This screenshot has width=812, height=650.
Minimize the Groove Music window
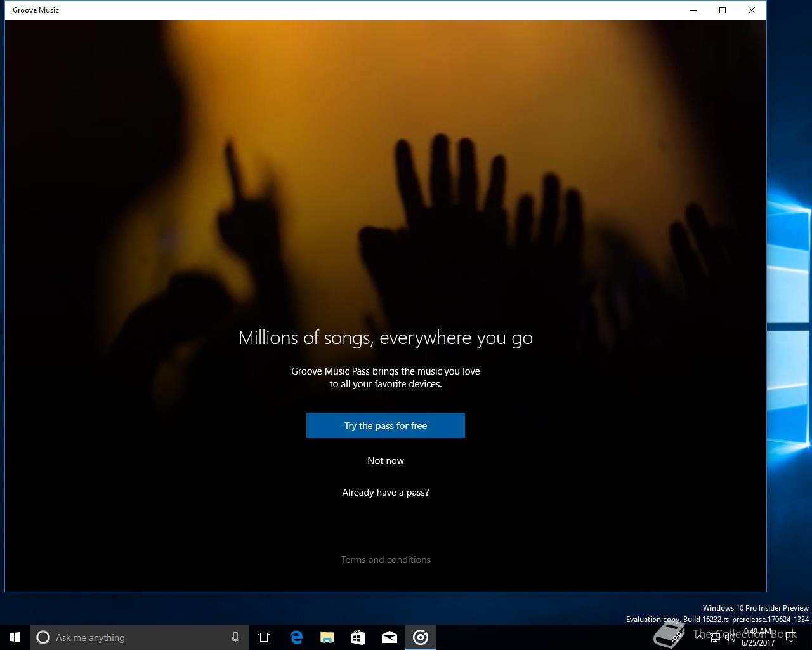[693, 10]
